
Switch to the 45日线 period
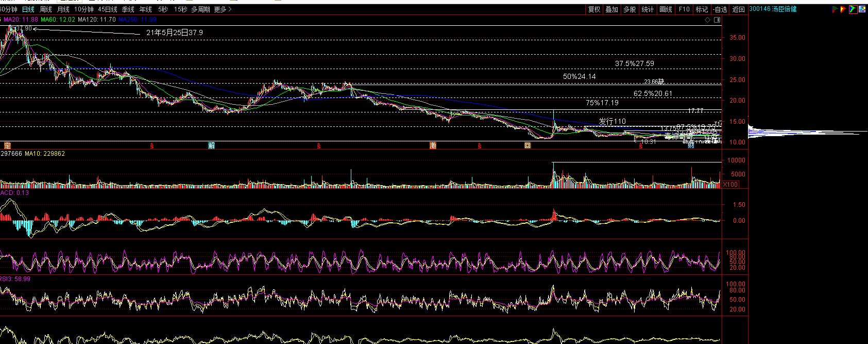tap(108, 9)
